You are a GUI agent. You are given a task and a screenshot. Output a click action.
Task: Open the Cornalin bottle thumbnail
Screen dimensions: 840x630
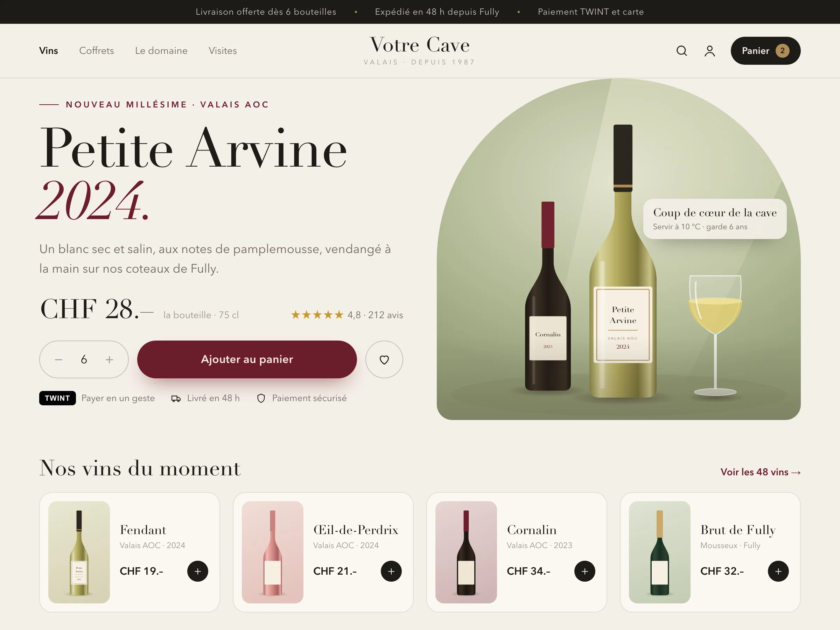point(466,552)
